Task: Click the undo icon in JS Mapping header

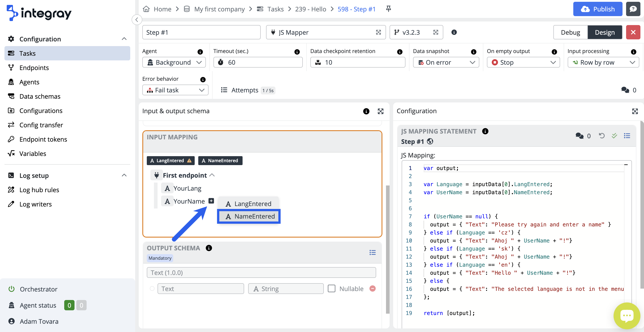Action: (601, 136)
